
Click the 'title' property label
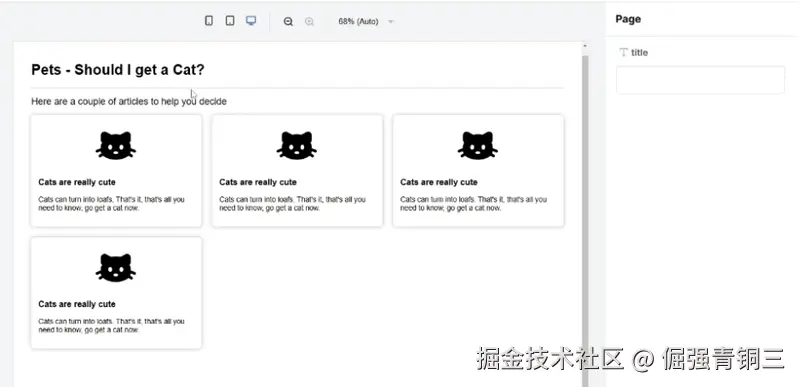tap(639, 53)
